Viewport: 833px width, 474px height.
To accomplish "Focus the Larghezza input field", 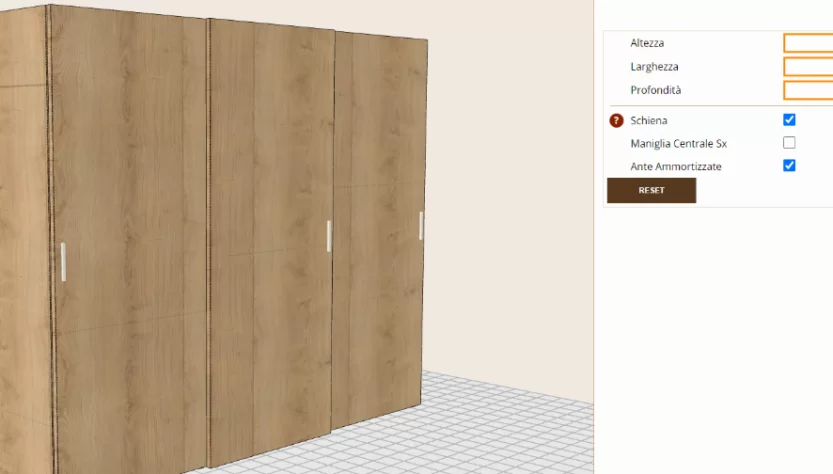I will [808, 66].
